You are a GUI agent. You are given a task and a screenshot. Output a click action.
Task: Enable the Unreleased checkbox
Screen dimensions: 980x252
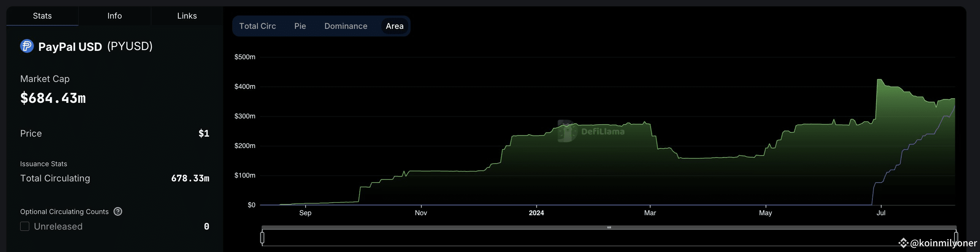25,227
